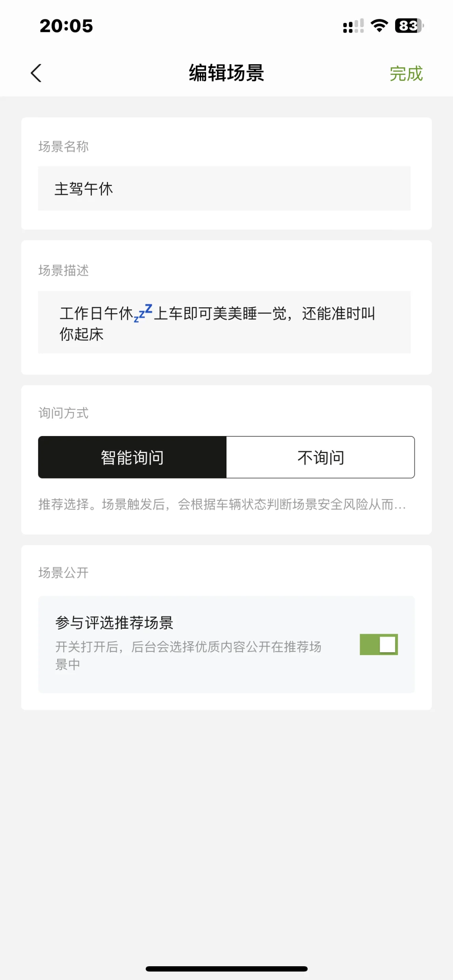Image resolution: width=453 pixels, height=980 pixels.
Task: Tap the 询问方式 section label
Action: (63, 413)
